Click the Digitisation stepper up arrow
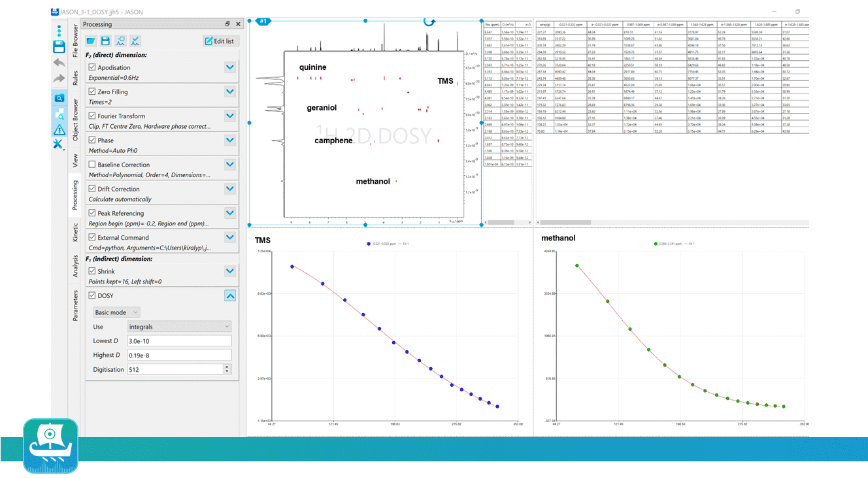The width and height of the screenshot is (868, 479). [227, 367]
